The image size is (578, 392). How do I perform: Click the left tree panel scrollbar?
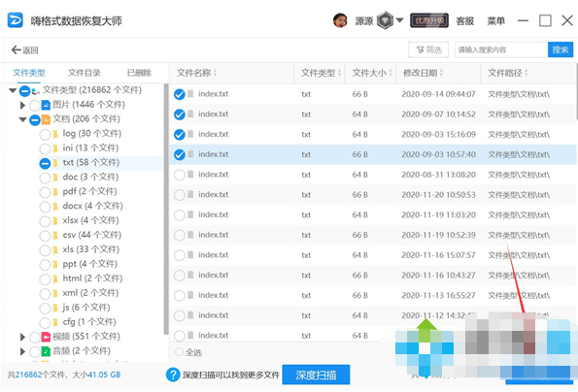(x=166, y=210)
